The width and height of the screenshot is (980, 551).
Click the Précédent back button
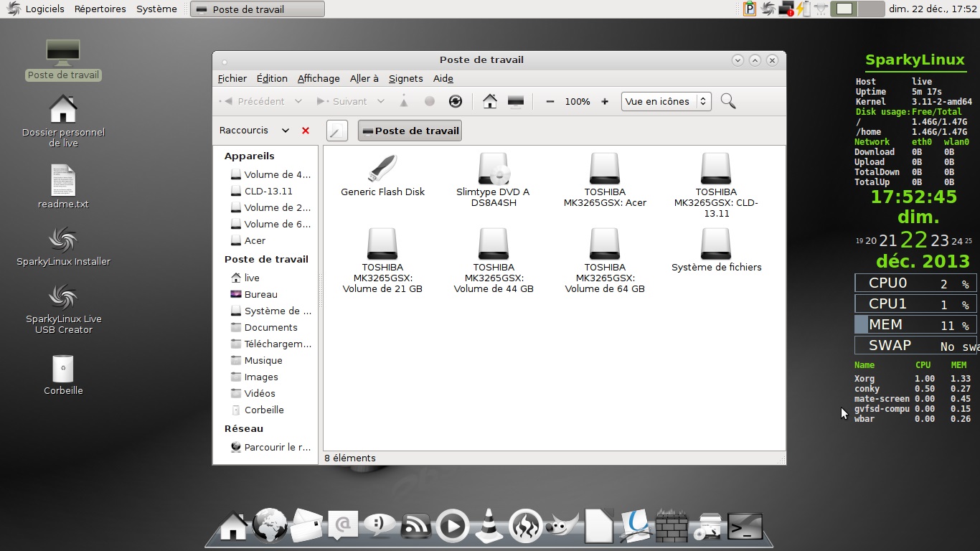pyautogui.click(x=253, y=102)
